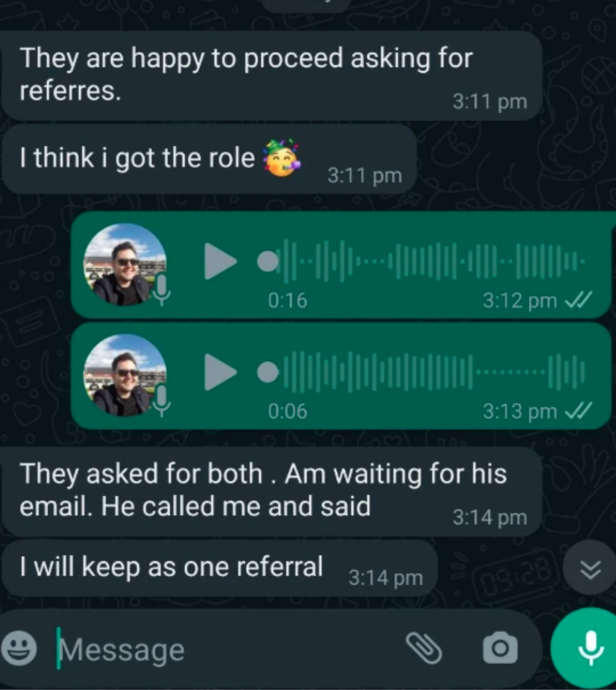
Task: Open the emoji picker
Action: [x=19, y=648]
